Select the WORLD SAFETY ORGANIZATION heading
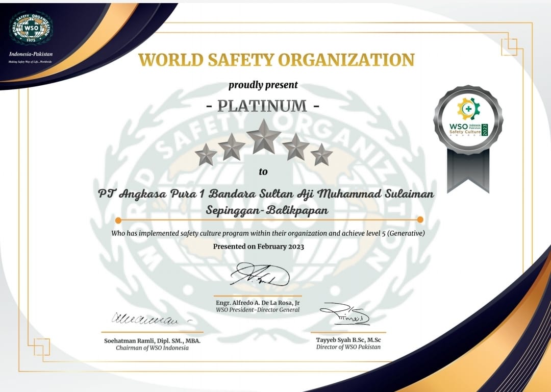The height and width of the screenshot is (392, 551). pos(276,60)
